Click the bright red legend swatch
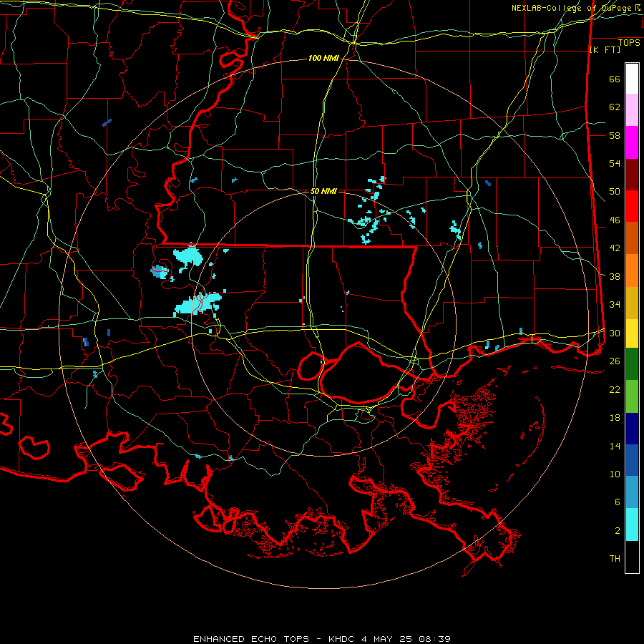Image resolution: width=644 pixels, height=644 pixels. click(632, 207)
